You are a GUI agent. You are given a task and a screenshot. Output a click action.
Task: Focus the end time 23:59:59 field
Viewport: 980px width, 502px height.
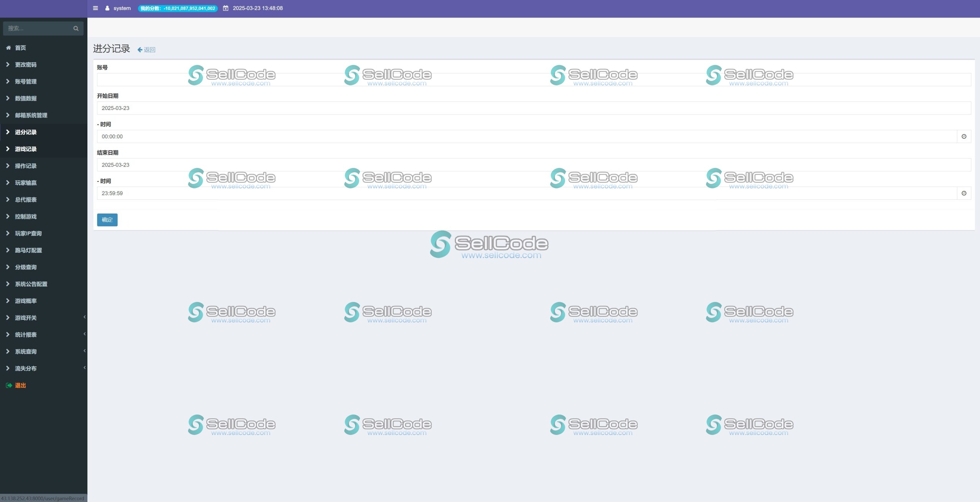pos(527,193)
